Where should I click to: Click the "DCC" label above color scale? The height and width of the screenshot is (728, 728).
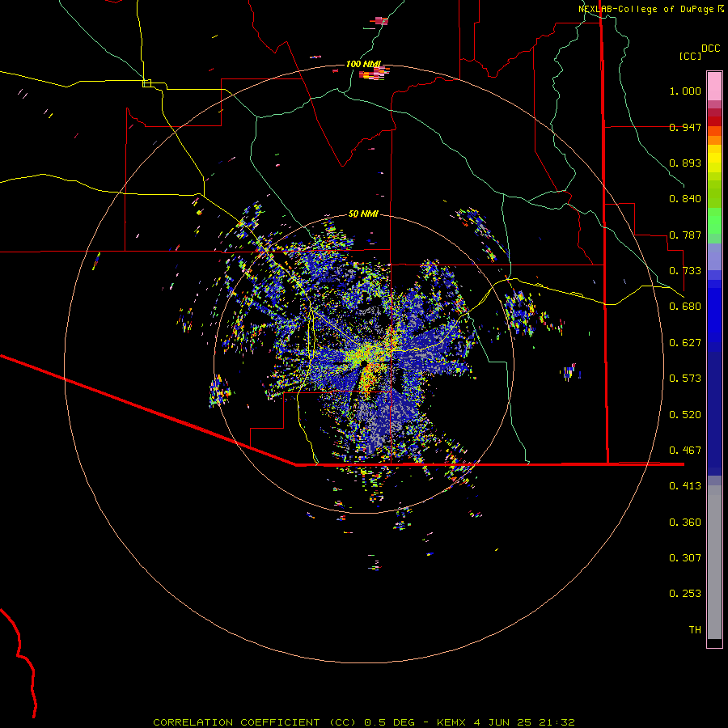[x=710, y=49]
